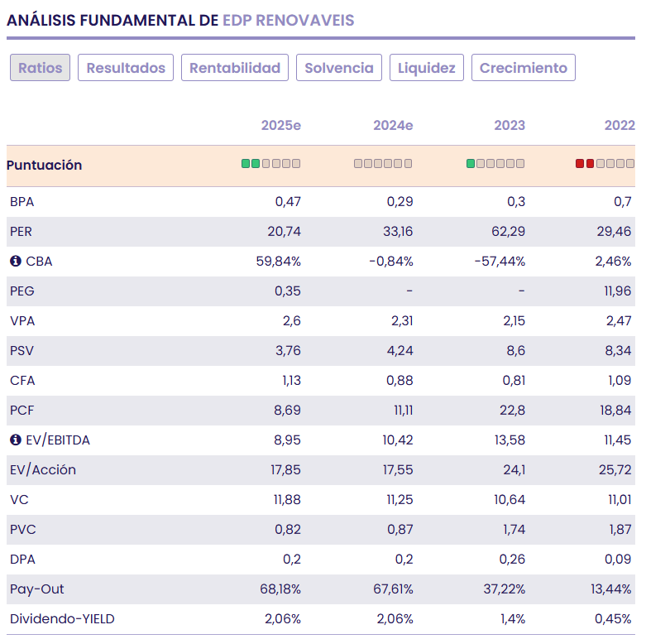
Task: Select the PER row label
Action: [22, 232]
